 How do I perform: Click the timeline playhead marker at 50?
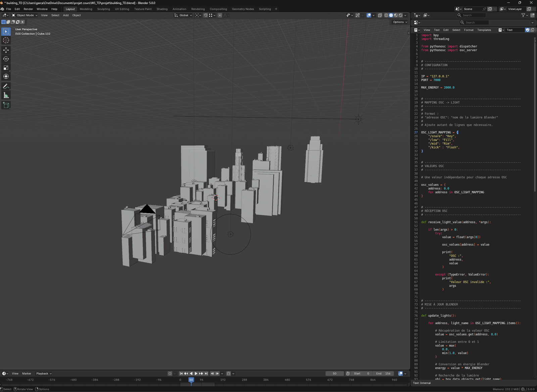191,380
